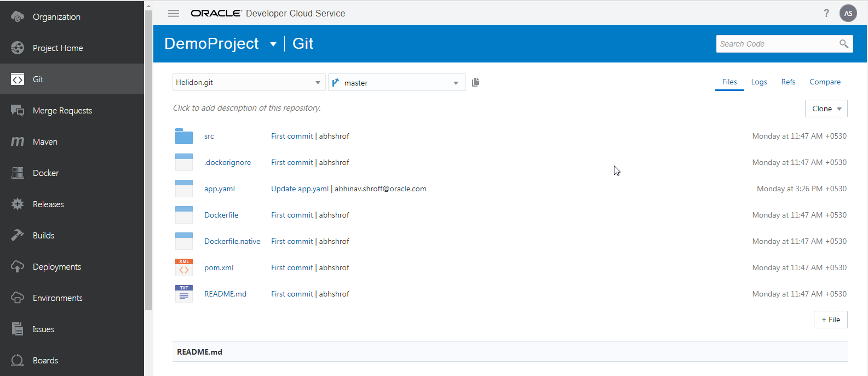868x376 pixels.
Task: Open the help question mark icon
Action: [826, 13]
